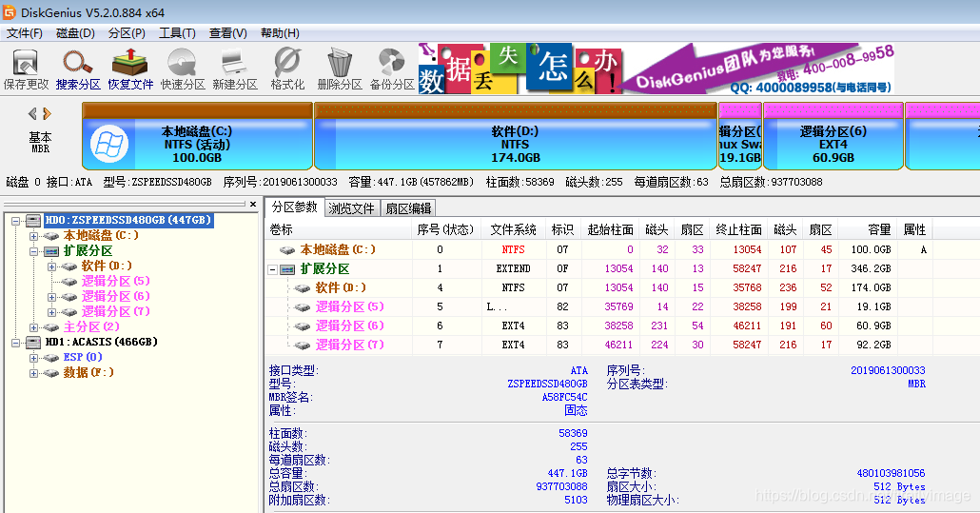Open the 分区(P) menu
980x513 pixels.
127,33
